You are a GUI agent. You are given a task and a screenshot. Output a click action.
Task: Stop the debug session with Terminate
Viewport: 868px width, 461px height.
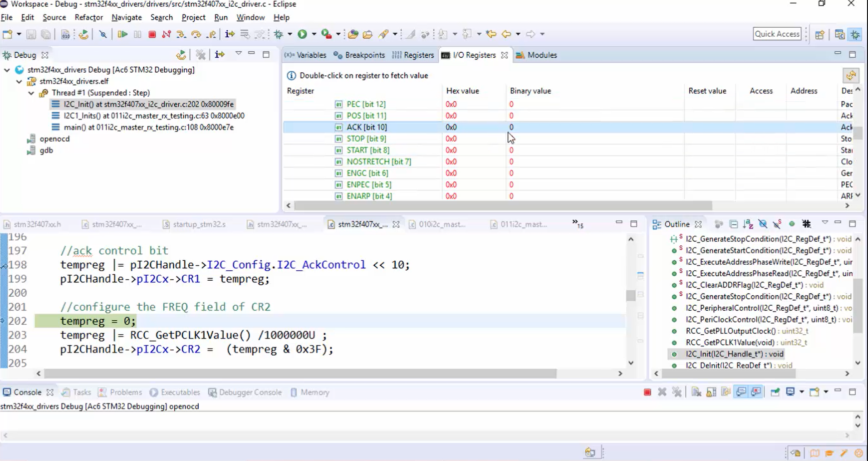[152, 34]
